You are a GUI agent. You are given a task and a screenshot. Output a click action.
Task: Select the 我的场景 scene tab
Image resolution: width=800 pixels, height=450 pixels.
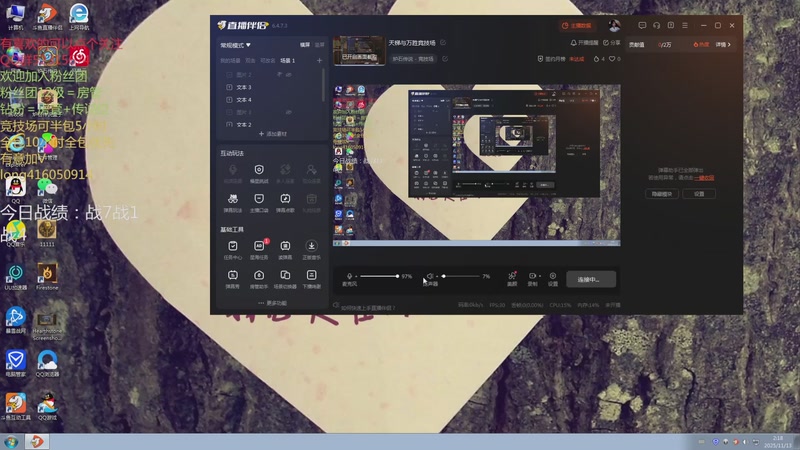point(230,61)
